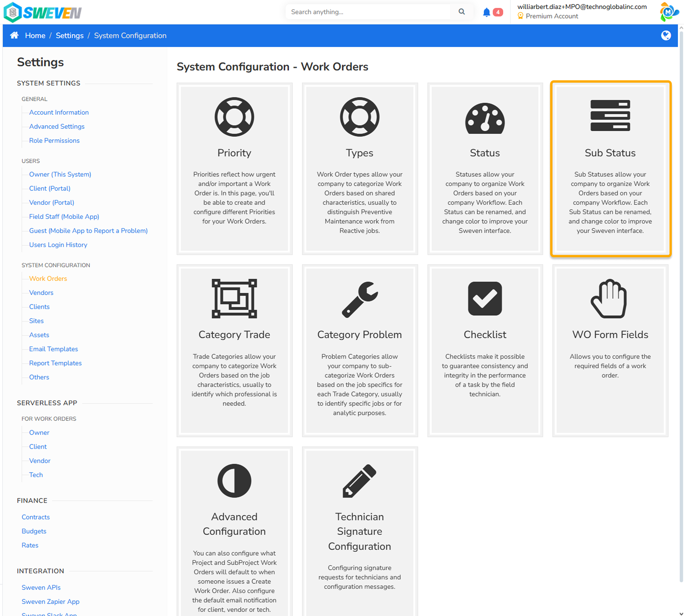This screenshot has height=616, width=684.
Task: Open Advanced Configuration card title
Action: click(x=234, y=524)
